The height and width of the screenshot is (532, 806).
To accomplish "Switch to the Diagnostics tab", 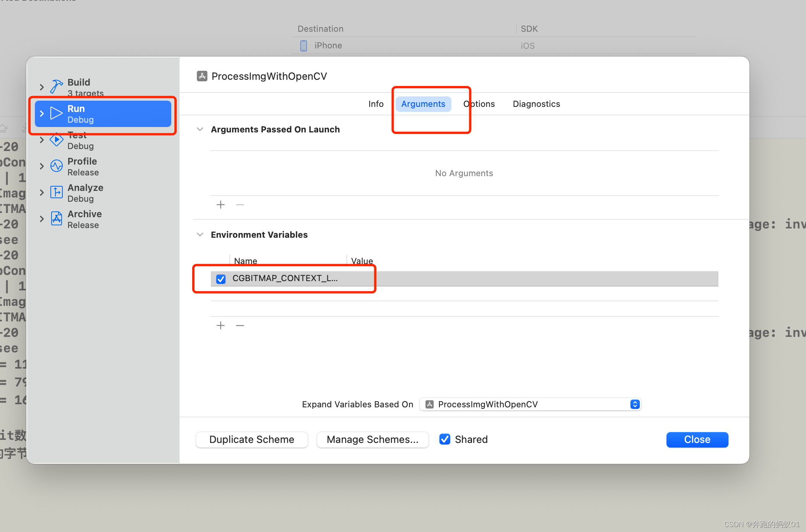I will pyautogui.click(x=536, y=103).
